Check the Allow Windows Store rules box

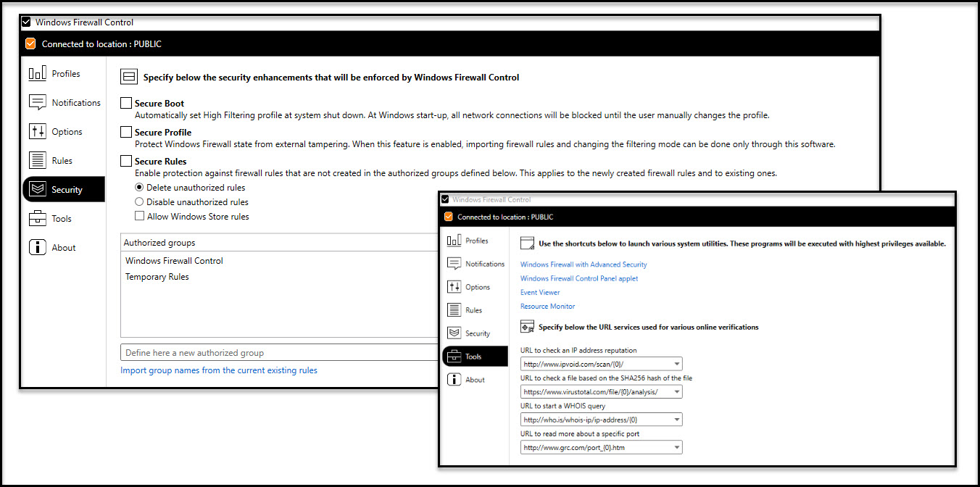click(139, 217)
